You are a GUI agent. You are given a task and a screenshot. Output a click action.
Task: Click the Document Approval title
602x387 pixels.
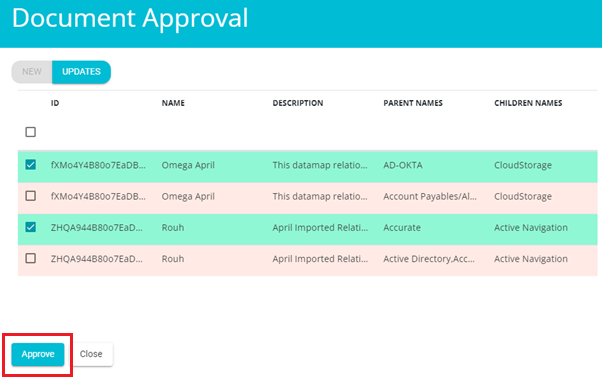pyautogui.click(x=130, y=18)
